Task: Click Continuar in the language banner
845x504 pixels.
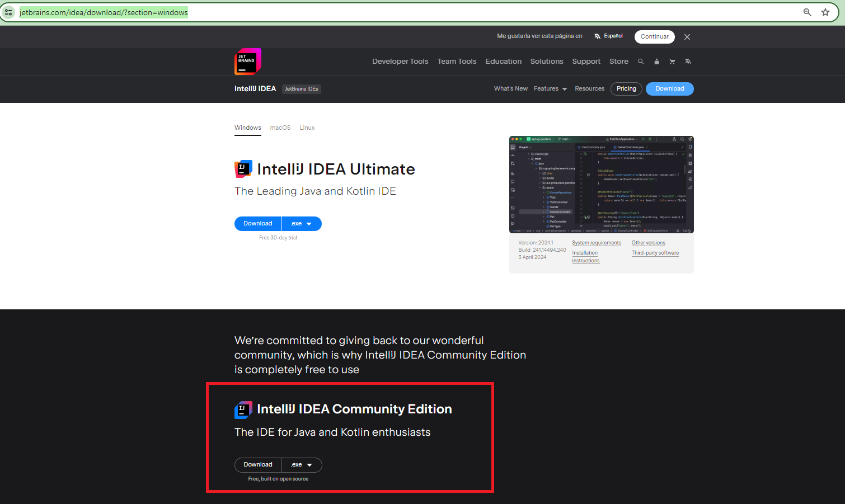Action: pyautogui.click(x=655, y=37)
